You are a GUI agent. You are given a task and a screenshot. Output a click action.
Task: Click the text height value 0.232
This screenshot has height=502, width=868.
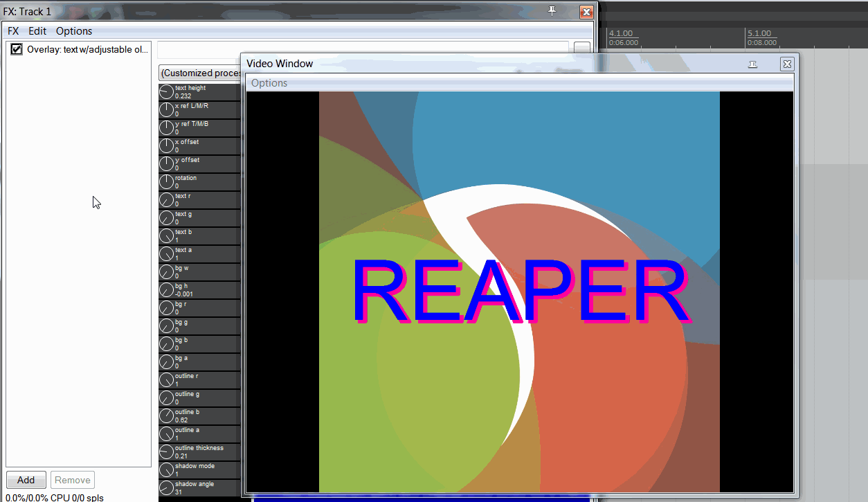183,96
